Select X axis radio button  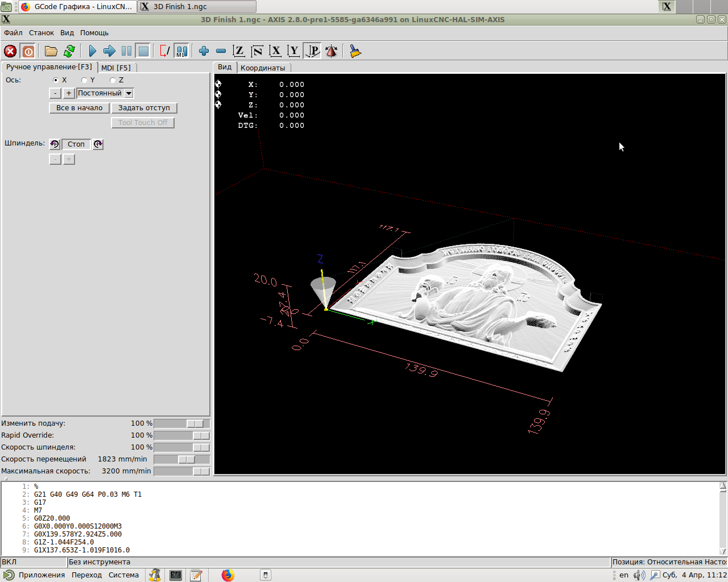(x=56, y=80)
